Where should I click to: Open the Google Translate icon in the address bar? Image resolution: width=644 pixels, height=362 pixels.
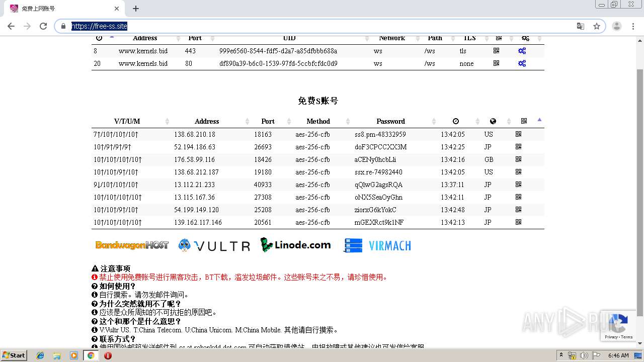coord(581,26)
